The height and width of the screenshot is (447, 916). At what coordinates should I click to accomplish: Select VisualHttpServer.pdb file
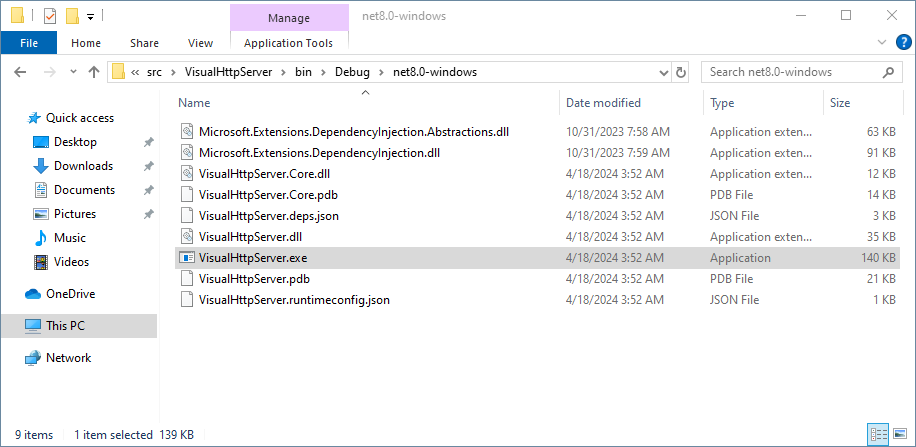point(254,279)
